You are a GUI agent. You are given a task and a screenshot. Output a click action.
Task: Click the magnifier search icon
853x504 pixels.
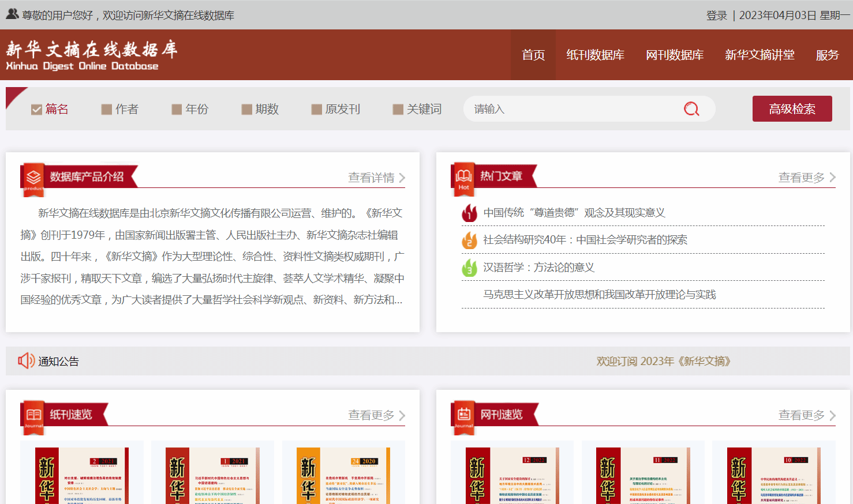pos(691,109)
